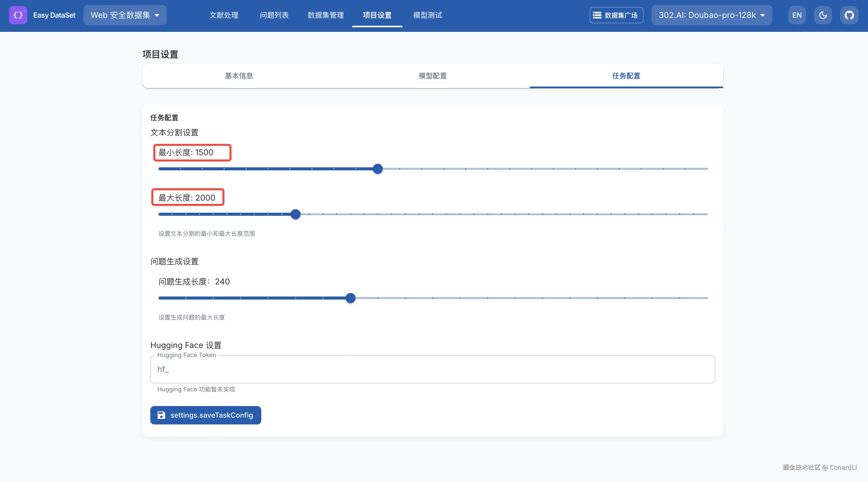Screen dimensions: 868x482
Task: Open the 问题列表 navigation tab
Action: pos(274,15)
